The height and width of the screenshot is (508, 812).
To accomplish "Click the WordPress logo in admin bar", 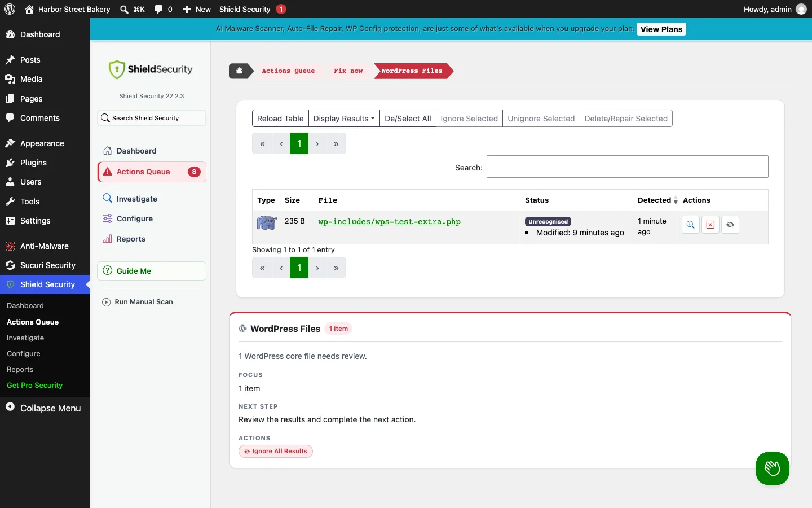I will (x=10, y=9).
